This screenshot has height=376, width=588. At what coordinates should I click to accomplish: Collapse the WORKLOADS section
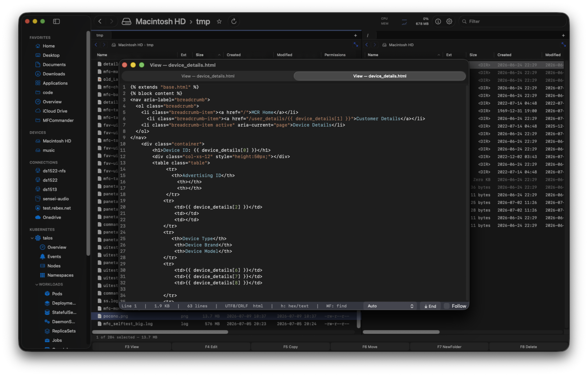(37, 284)
